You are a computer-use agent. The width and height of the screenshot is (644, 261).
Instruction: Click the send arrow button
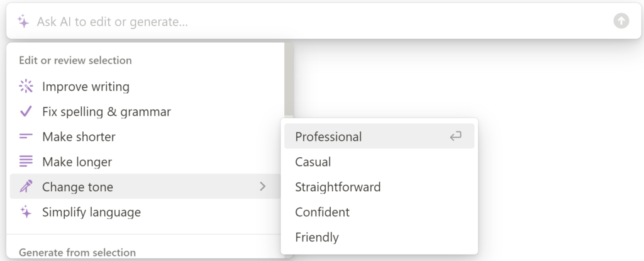(x=621, y=21)
